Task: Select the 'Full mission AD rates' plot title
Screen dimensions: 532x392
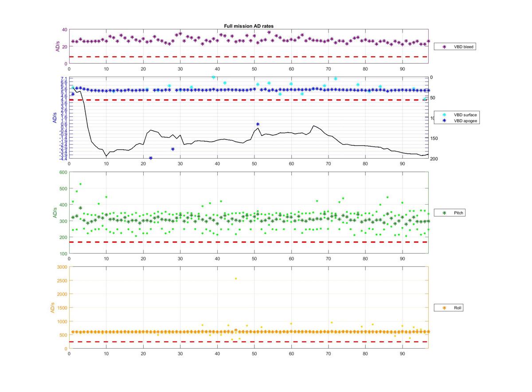Action: [248, 26]
